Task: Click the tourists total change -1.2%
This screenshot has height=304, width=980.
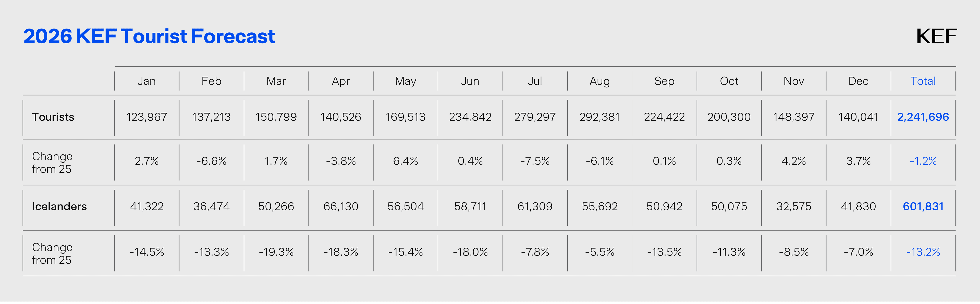Action: [923, 161]
